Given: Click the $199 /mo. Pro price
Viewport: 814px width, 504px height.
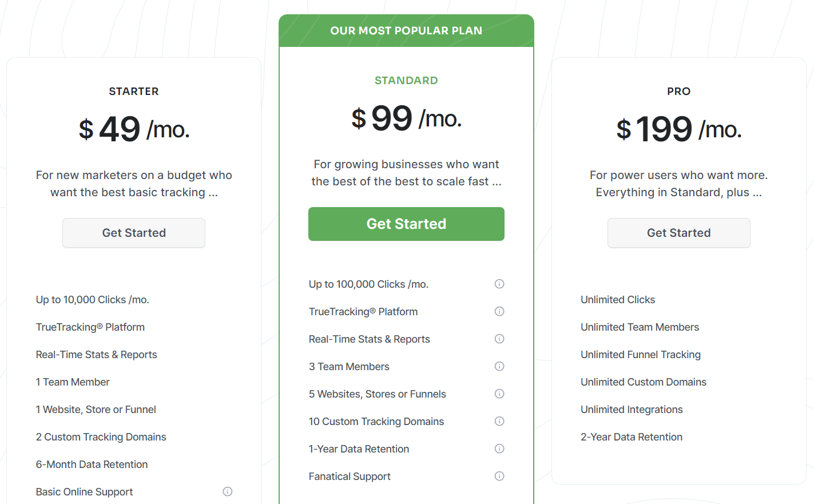Looking at the screenshot, I should click(x=679, y=129).
